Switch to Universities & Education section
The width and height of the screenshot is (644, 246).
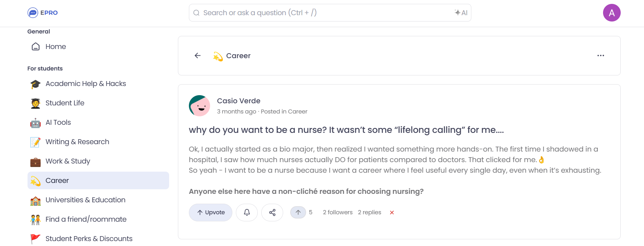click(85, 200)
